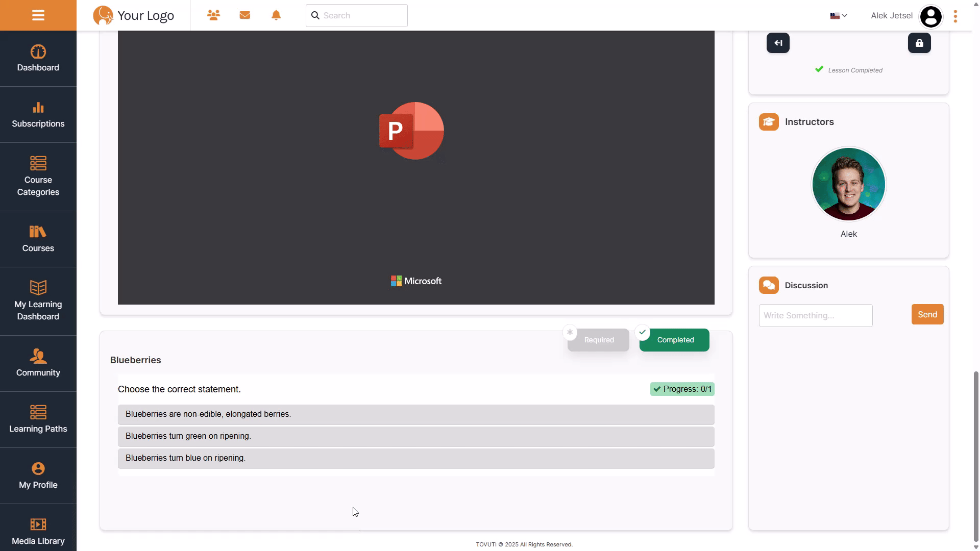Go to Course Categories
This screenshot has height=551, width=980.
[38, 177]
